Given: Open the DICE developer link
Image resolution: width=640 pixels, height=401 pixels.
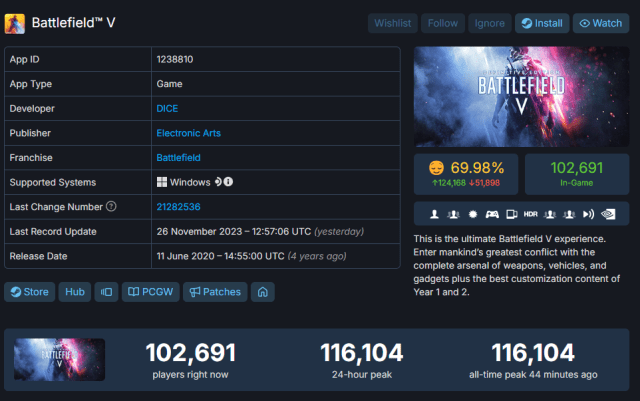Looking at the screenshot, I should click(167, 108).
